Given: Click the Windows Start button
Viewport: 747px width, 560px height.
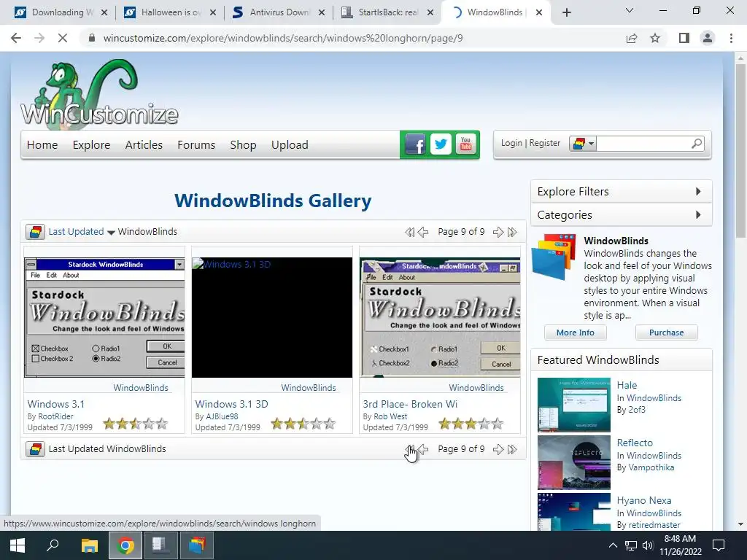Looking at the screenshot, I should coord(18,545).
